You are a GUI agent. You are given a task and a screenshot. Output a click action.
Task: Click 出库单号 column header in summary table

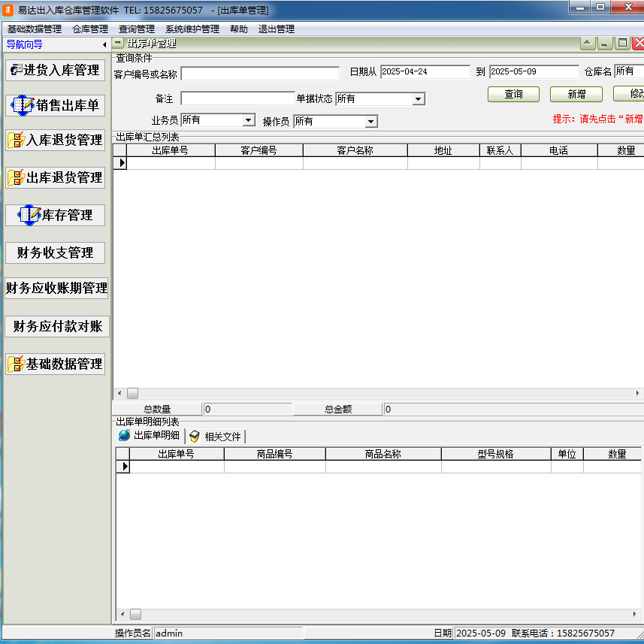pos(171,150)
